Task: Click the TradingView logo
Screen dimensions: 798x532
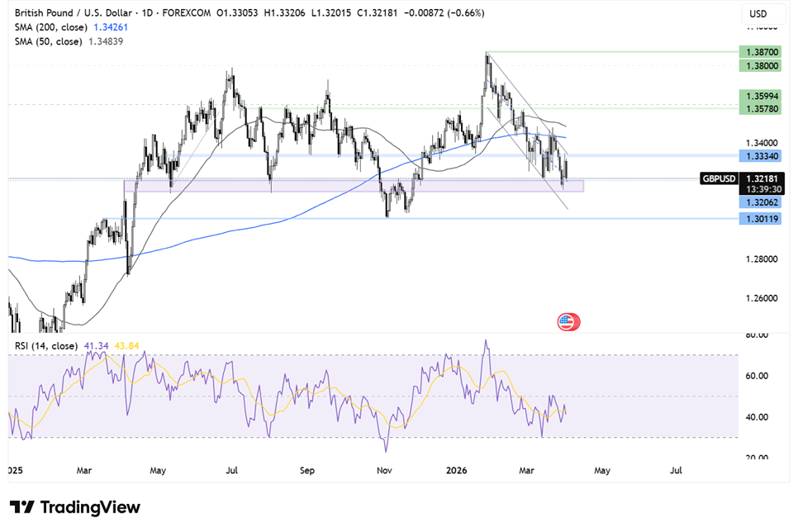Action: click(75, 507)
